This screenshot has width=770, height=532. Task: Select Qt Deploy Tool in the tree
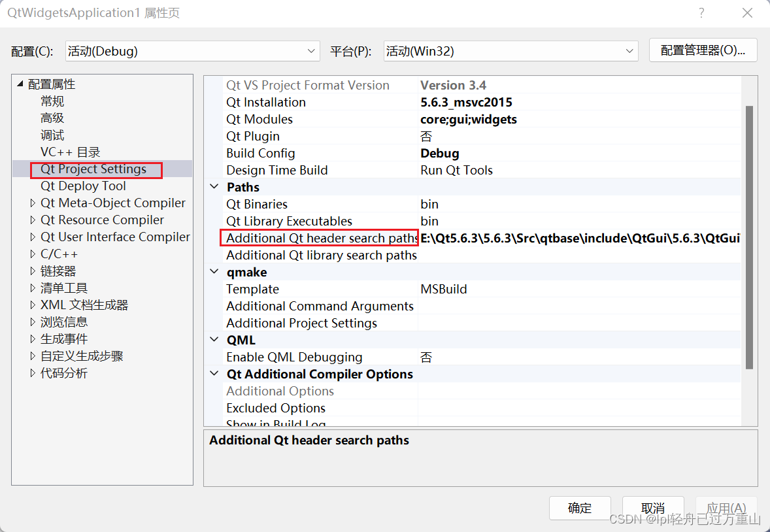tap(83, 186)
